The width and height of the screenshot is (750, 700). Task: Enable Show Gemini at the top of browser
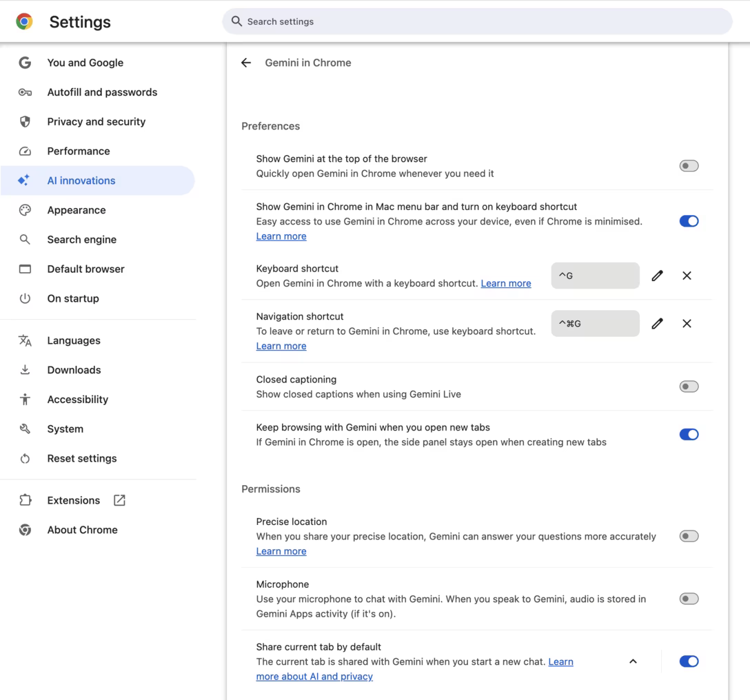coord(689,166)
